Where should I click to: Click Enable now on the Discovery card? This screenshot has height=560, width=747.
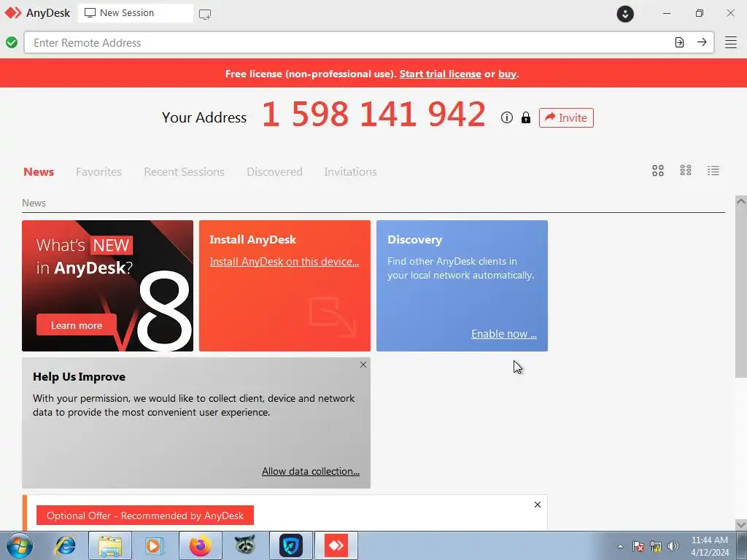point(504,334)
